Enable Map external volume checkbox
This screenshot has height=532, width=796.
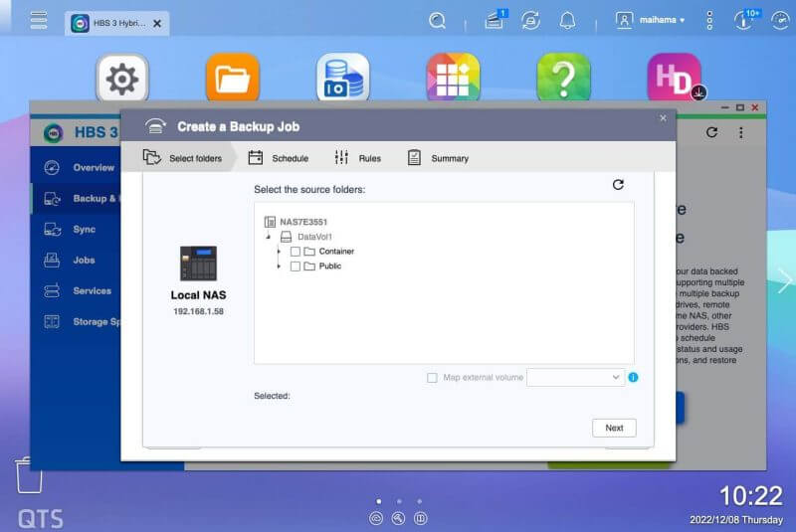[x=432, y=378]
